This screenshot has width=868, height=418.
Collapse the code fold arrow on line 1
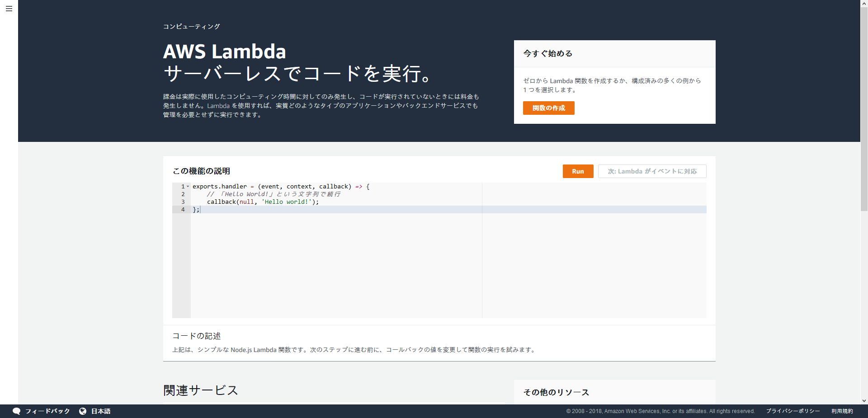coord(188,186)
